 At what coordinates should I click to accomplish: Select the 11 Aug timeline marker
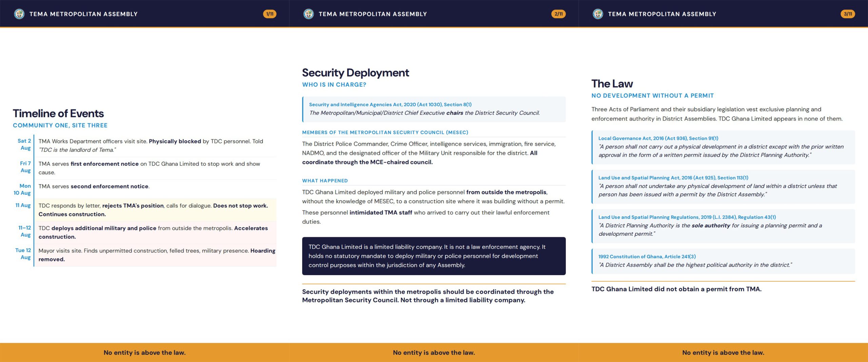[23, 205]
